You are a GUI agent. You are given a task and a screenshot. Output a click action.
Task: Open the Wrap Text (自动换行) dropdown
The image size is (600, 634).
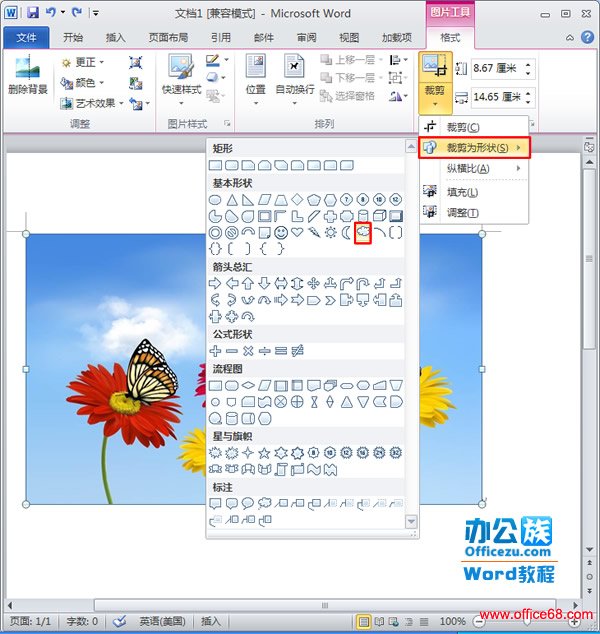click(295, 80)
